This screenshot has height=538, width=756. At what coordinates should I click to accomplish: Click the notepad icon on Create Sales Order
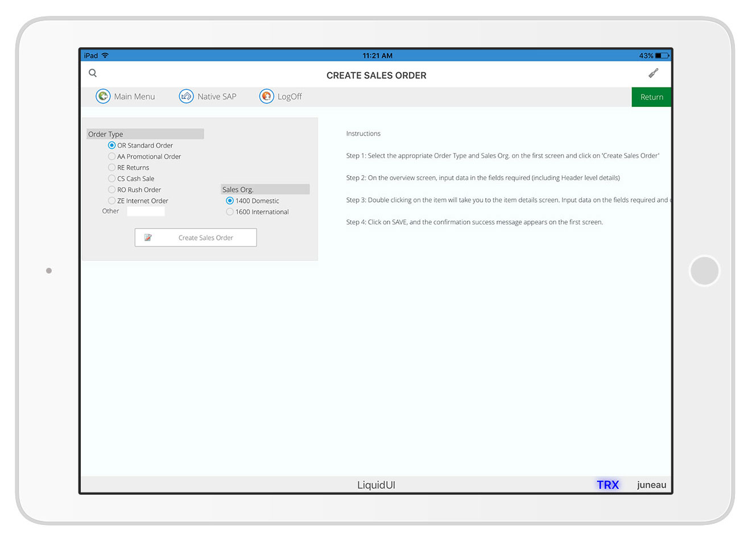148,238
